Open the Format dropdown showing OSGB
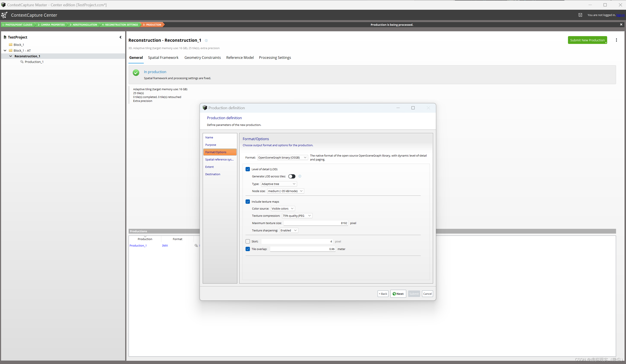 [x=282, y=157]
